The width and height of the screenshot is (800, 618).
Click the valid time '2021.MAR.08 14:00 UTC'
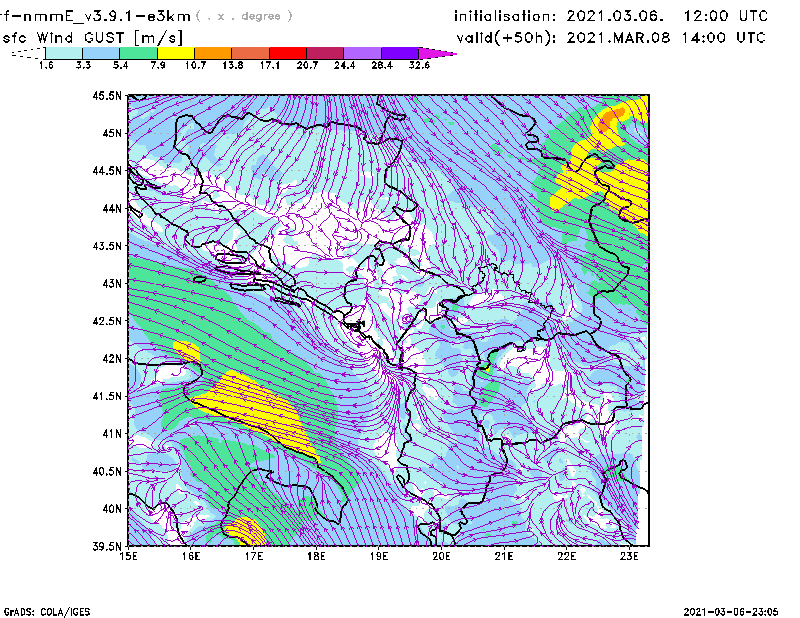click(666, 38)
